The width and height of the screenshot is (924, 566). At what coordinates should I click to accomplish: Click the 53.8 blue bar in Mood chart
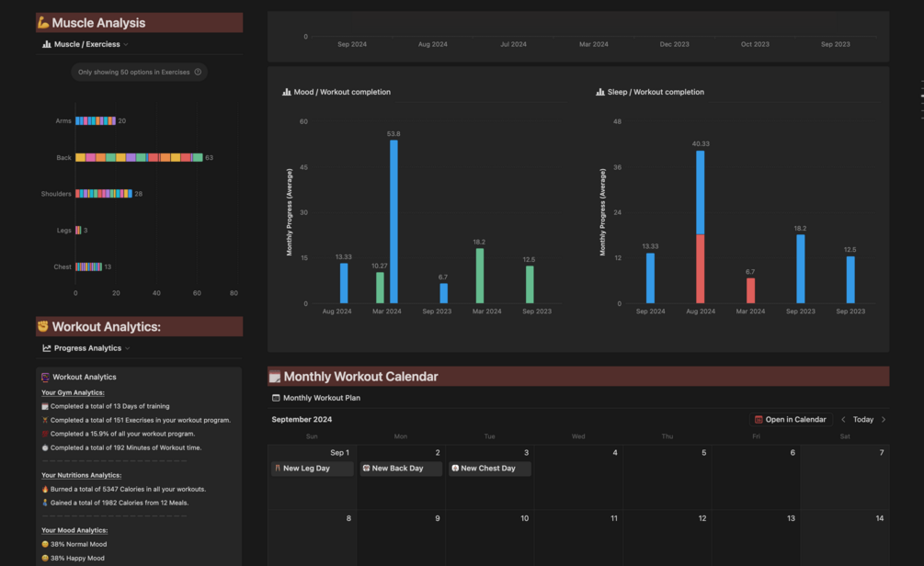click(394, 221)
